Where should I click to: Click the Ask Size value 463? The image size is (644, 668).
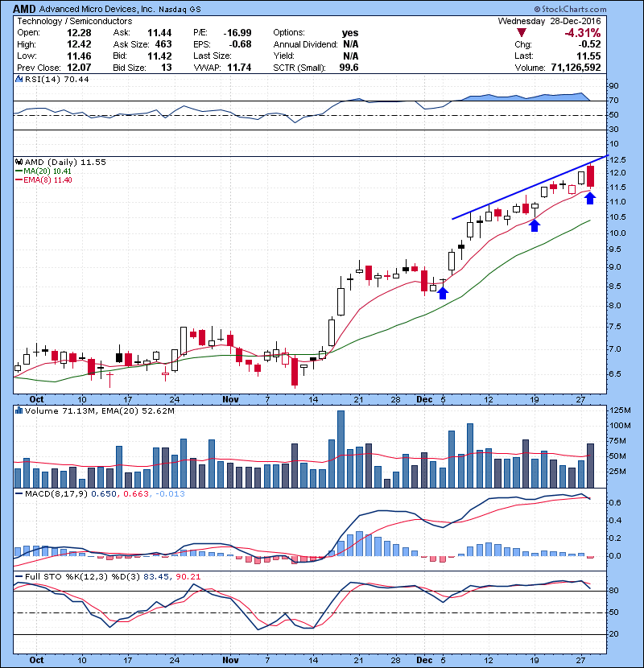(x=163, y=44)
